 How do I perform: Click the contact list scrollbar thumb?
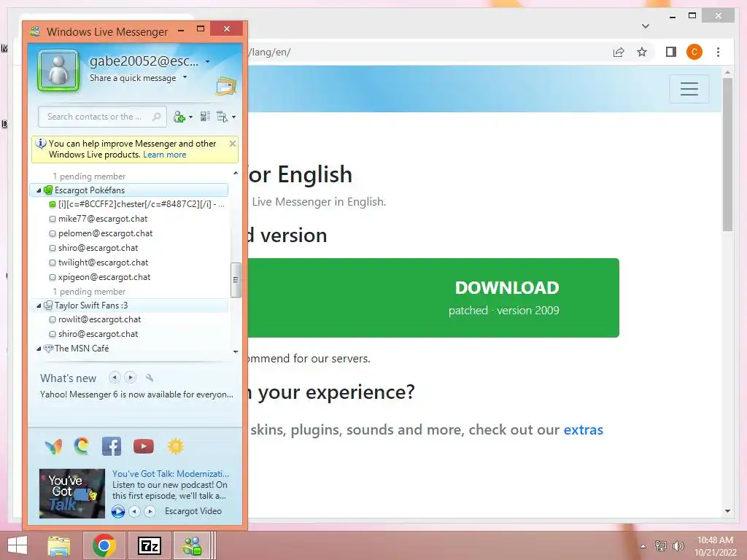236,280
